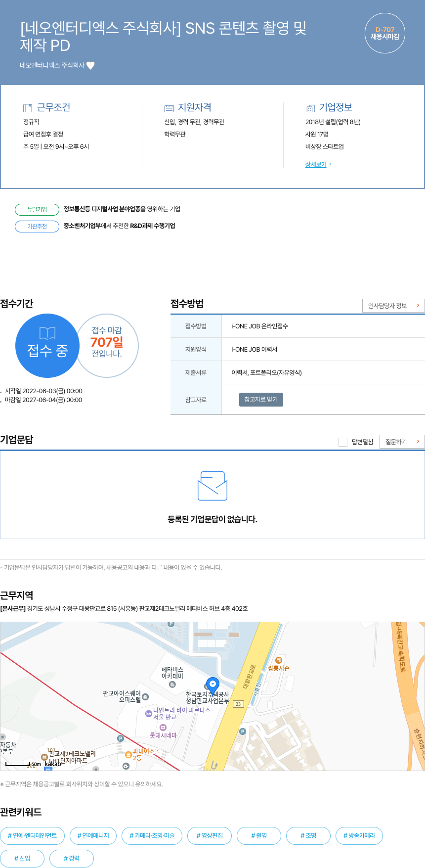Select keyword # 조명

(308, 836)
